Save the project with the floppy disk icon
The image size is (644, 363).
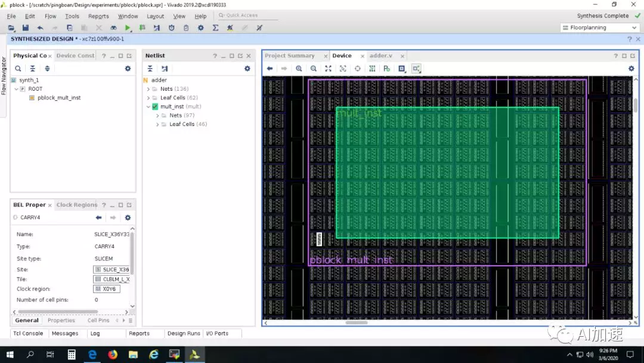click(26, 28)
